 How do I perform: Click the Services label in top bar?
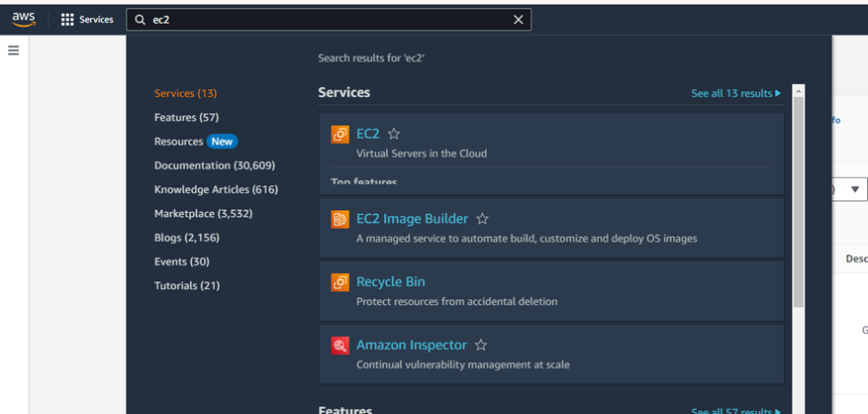point(96,20)
